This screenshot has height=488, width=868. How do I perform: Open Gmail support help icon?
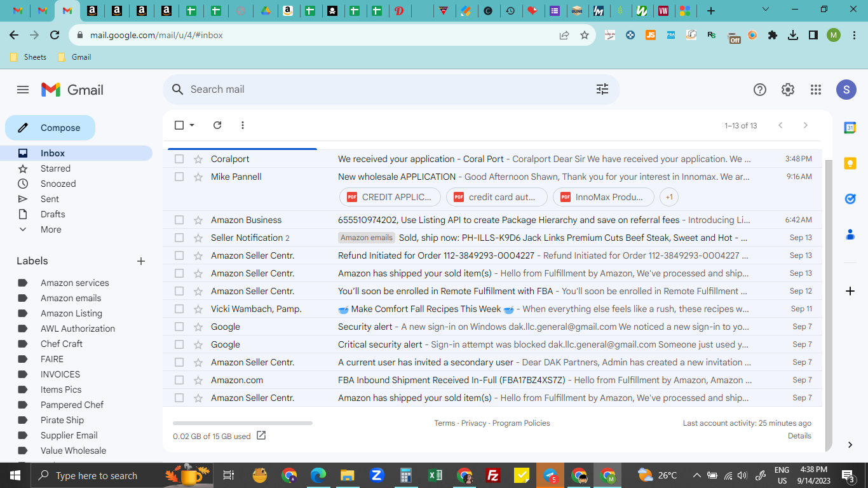click(760, 90)
